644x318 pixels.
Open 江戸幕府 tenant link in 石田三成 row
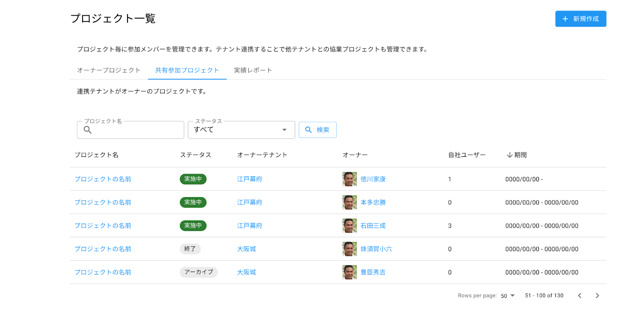250,226
